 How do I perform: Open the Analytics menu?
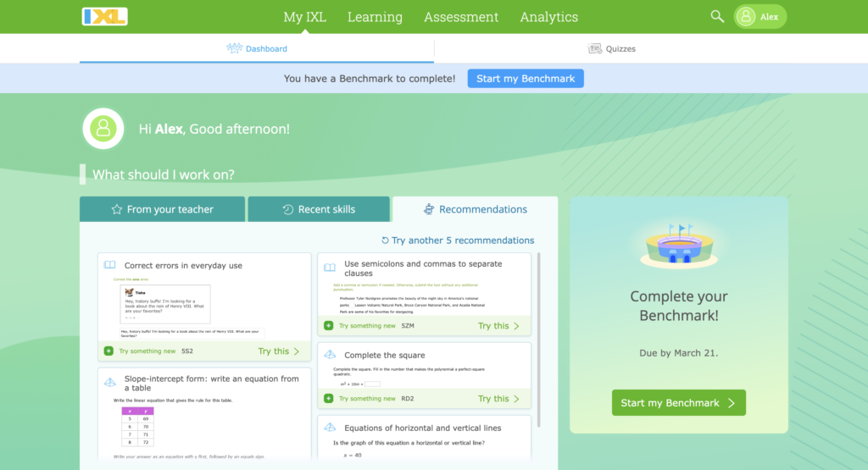(x=548, y=17)
